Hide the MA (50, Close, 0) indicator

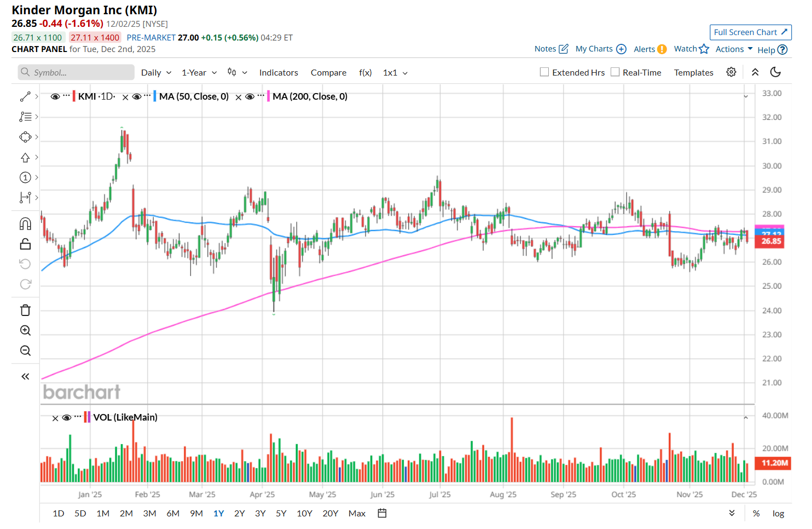click(x=137, y=97)
